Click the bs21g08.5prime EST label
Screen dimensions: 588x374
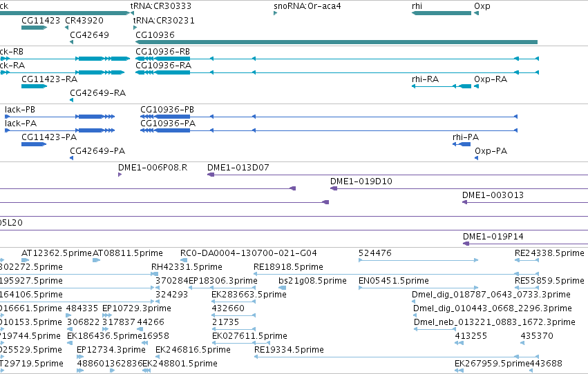[312, 280]
